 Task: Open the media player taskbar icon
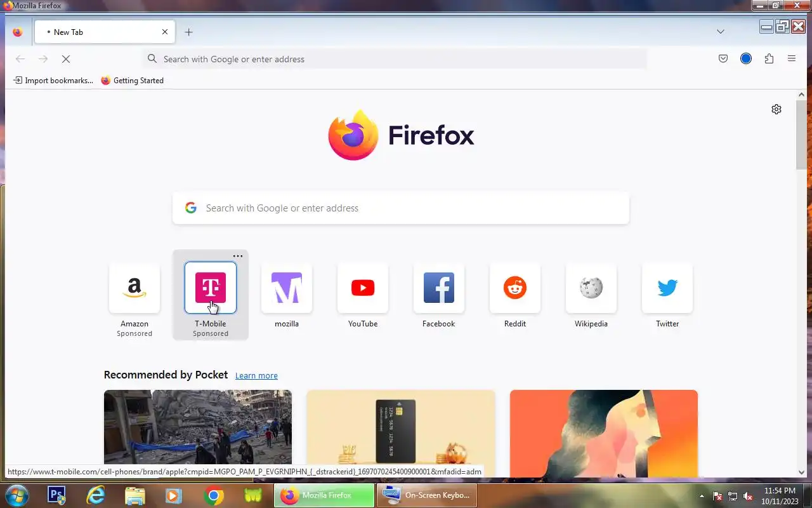[x=174, y=495]
